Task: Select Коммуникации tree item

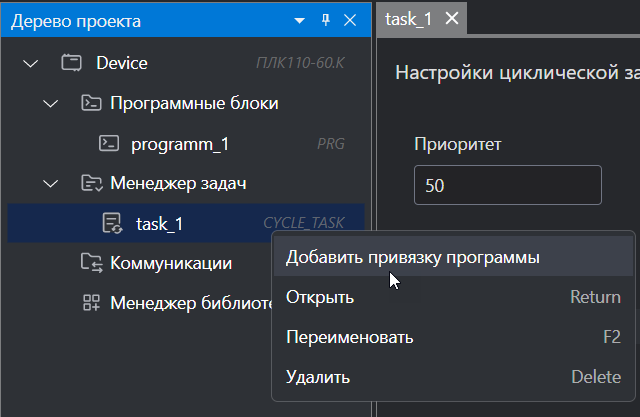Action: coord(171,263)
